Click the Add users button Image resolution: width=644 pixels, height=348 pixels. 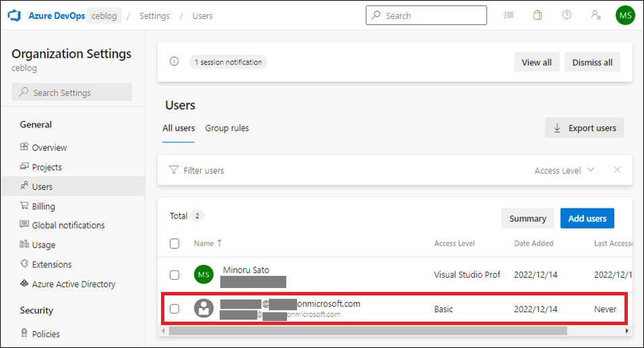tap(587, 219)
